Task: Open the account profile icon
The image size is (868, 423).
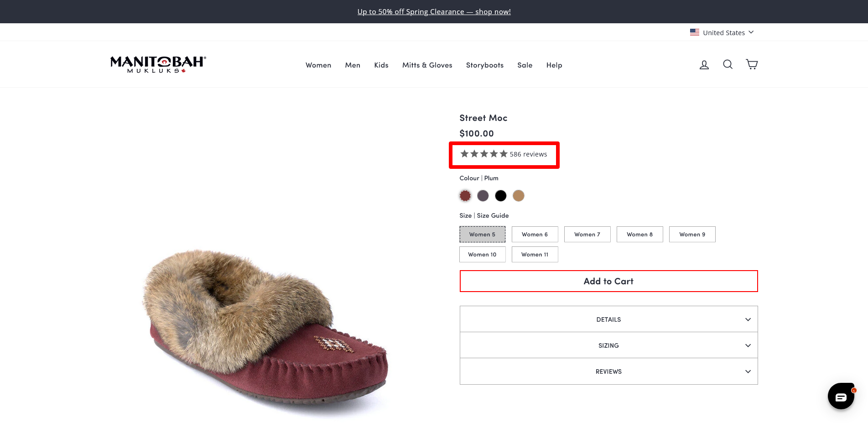Action: click(704, 65)
